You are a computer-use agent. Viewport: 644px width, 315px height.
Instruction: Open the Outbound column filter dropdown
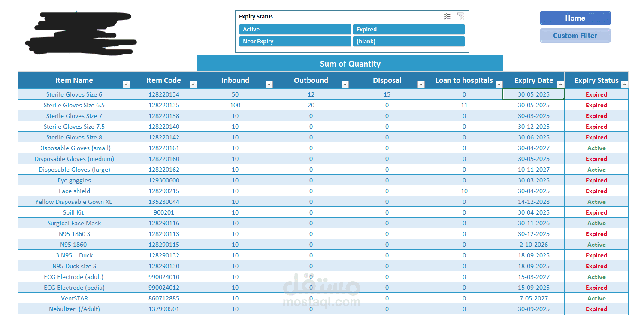pos(345,85)
